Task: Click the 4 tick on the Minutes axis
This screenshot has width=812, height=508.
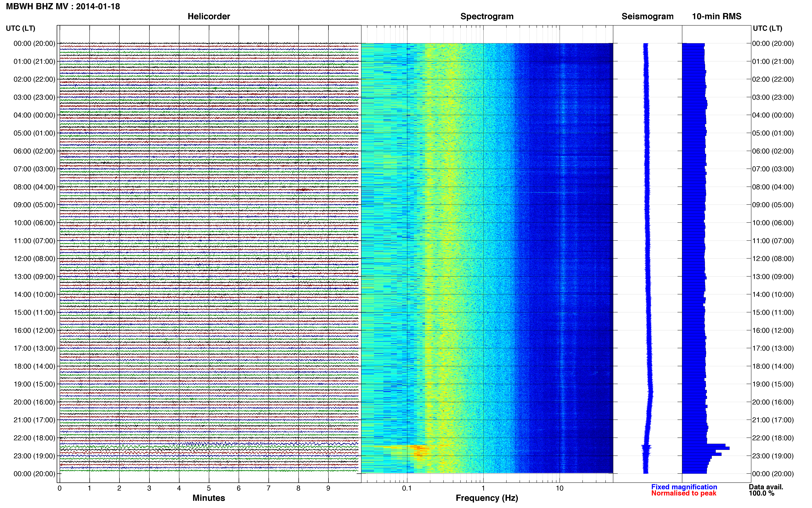Action: (179, 488)
